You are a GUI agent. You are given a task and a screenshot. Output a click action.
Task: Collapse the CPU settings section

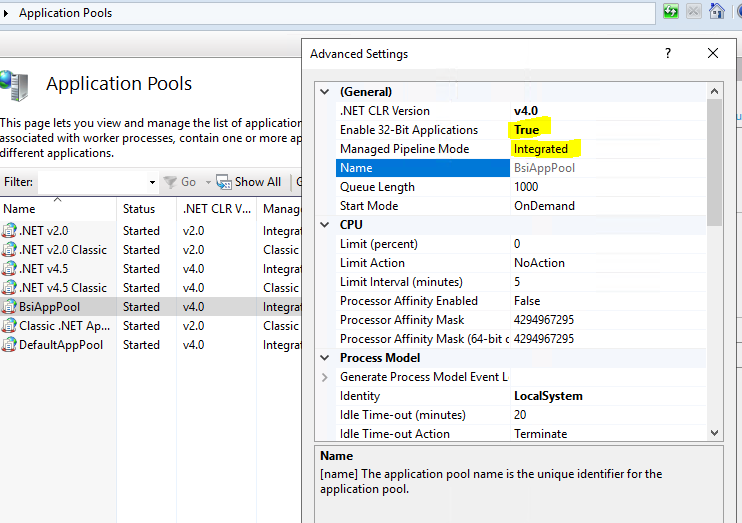[x=324, y=225]
